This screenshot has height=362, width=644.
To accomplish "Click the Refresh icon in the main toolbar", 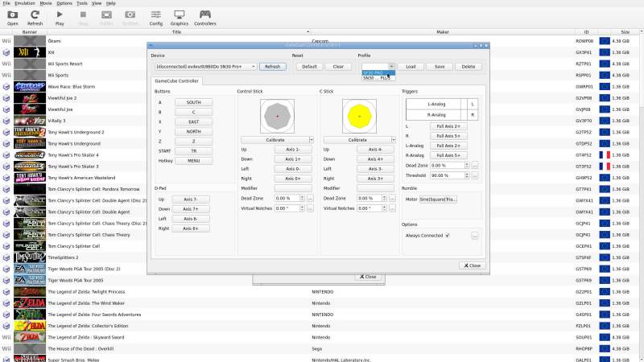I will click(x=35, y=18).
